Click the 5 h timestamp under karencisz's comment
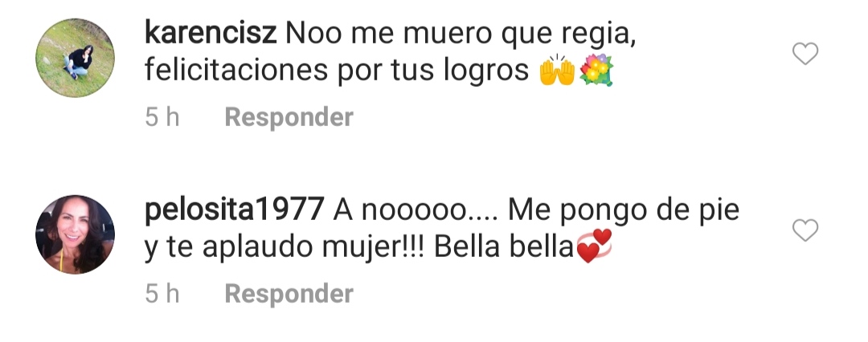This screenshot has height=342, width=868. [x=162, y=117]
